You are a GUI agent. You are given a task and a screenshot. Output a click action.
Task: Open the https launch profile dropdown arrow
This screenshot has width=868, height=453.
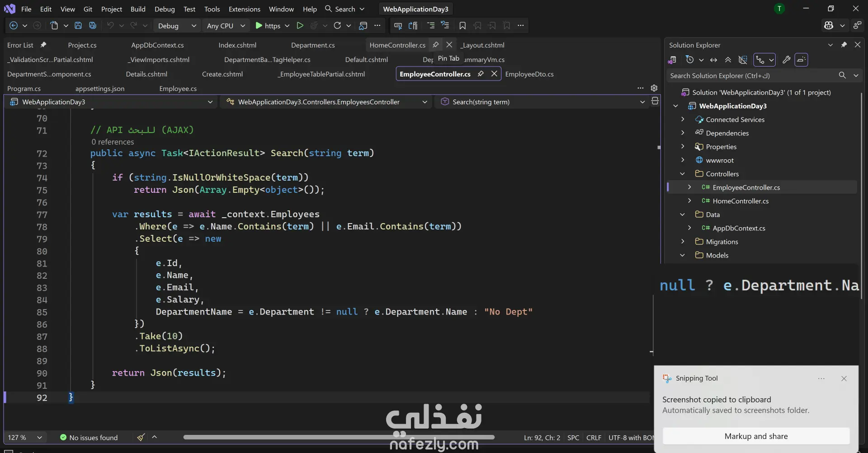coord(287,26)
